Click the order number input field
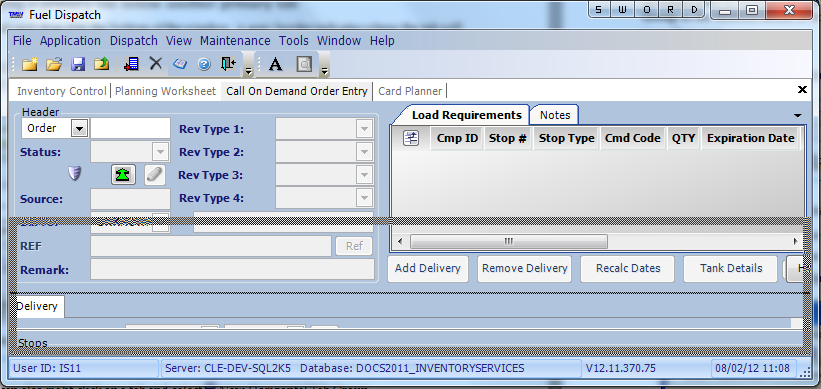This screenshot has height=389, width=821. pos(130,128)
